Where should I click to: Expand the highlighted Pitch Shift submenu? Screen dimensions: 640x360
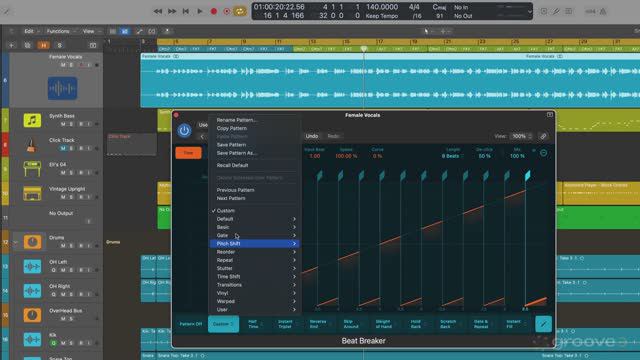pyautogui.click(x=255, y=244)
